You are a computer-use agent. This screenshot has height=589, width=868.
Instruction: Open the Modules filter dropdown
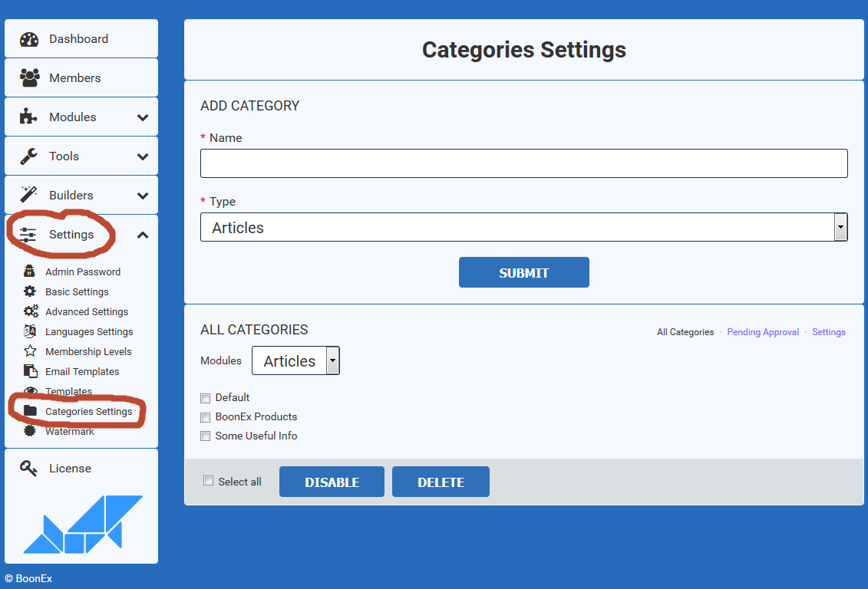pyautogui.click(x=295, y=361)
